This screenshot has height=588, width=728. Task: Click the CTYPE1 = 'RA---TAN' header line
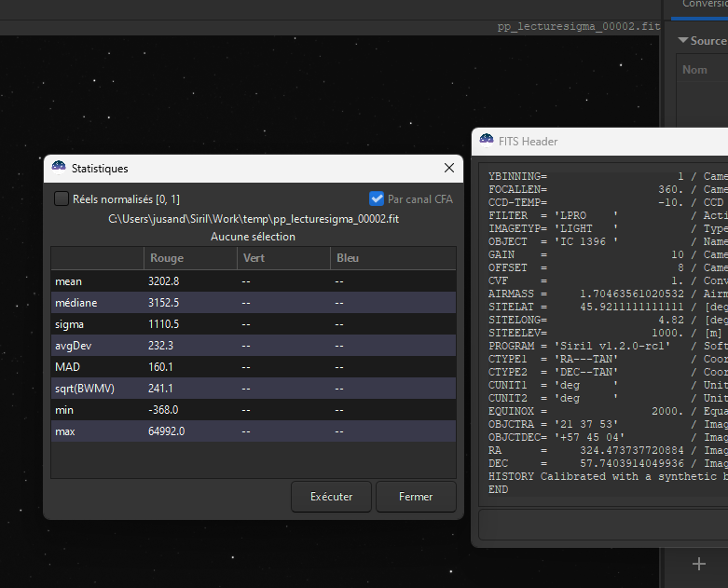[x=608, y=359]
